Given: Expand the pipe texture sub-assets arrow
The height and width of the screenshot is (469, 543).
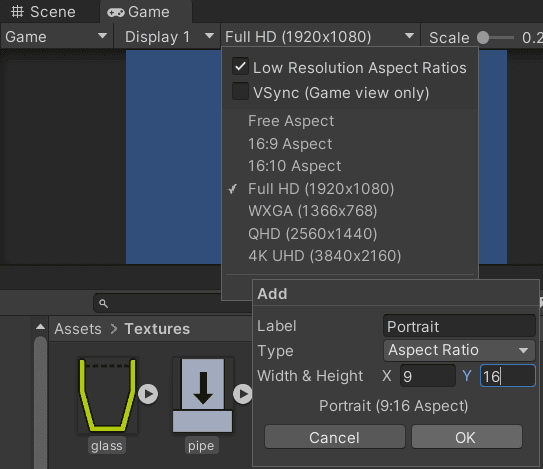Looking at the screenshot, I should (x=243, y=394).
